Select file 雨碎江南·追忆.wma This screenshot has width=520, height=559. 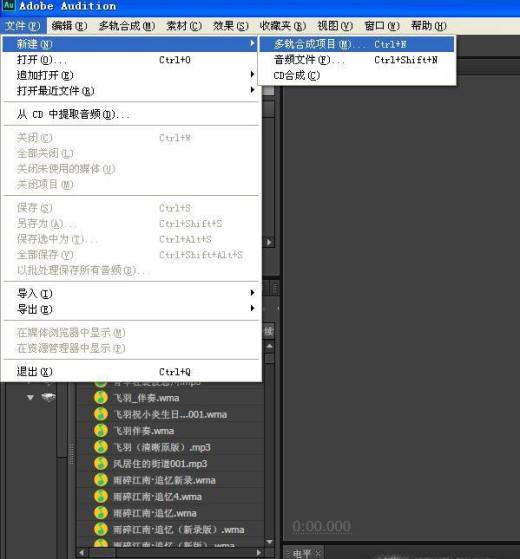coord(155,513)
